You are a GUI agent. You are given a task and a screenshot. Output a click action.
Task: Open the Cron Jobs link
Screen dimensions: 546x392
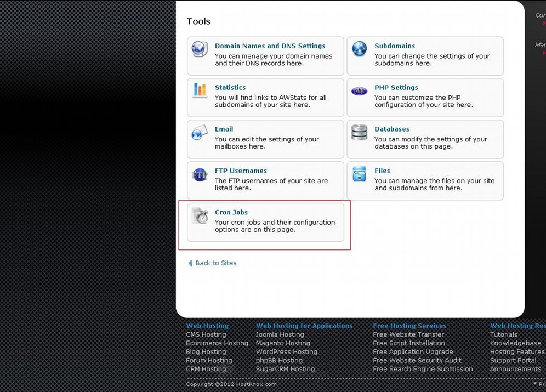click(x=231, y=212)
